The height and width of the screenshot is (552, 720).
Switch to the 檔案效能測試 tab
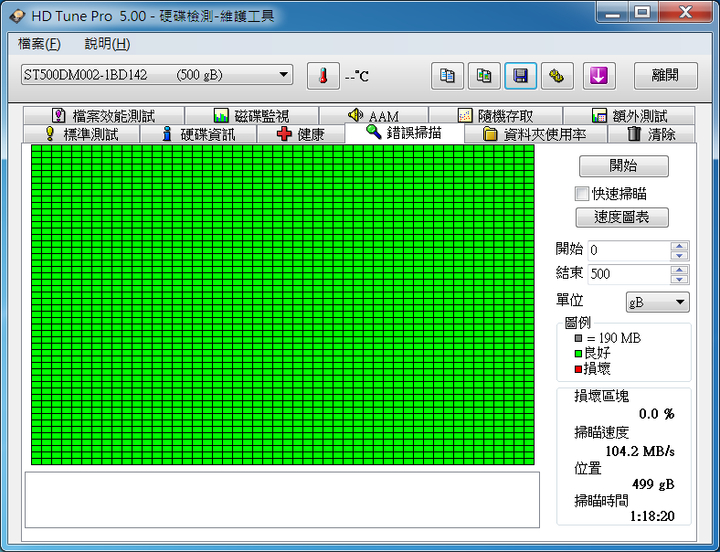tap(104, 115)
